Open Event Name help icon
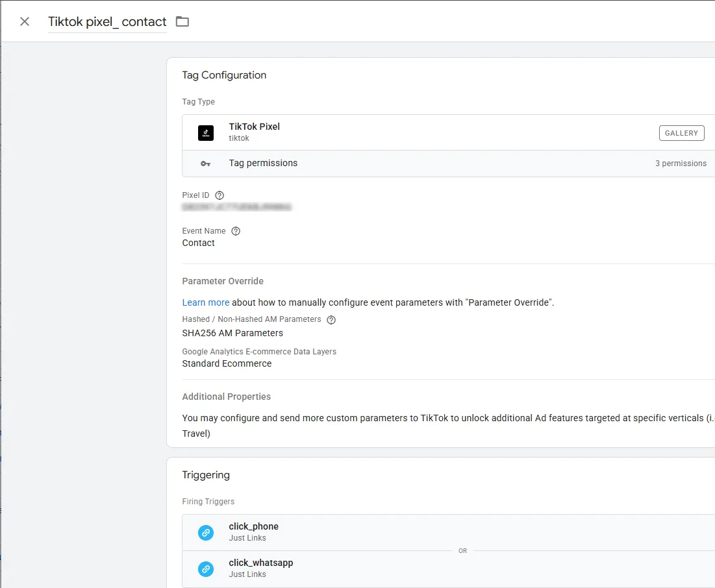 tap(236, 230)
